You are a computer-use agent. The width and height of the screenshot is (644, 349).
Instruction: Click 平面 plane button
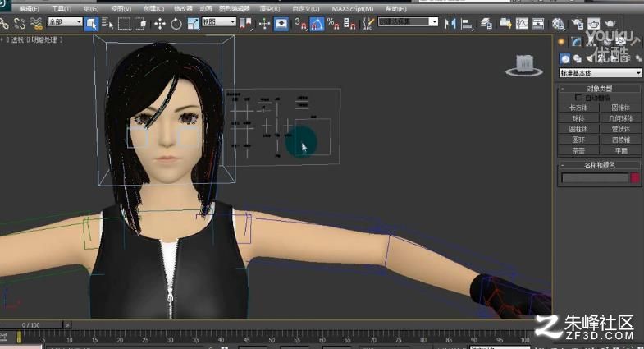[x=620, y=151]
